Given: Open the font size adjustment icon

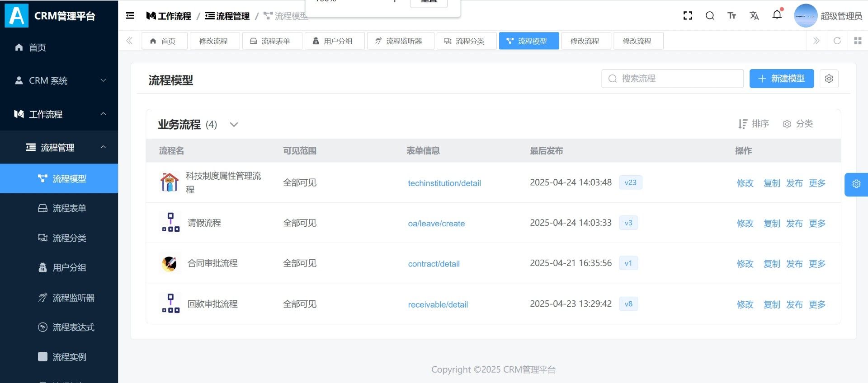Looking at the screenshot, I should click(731, 16).
